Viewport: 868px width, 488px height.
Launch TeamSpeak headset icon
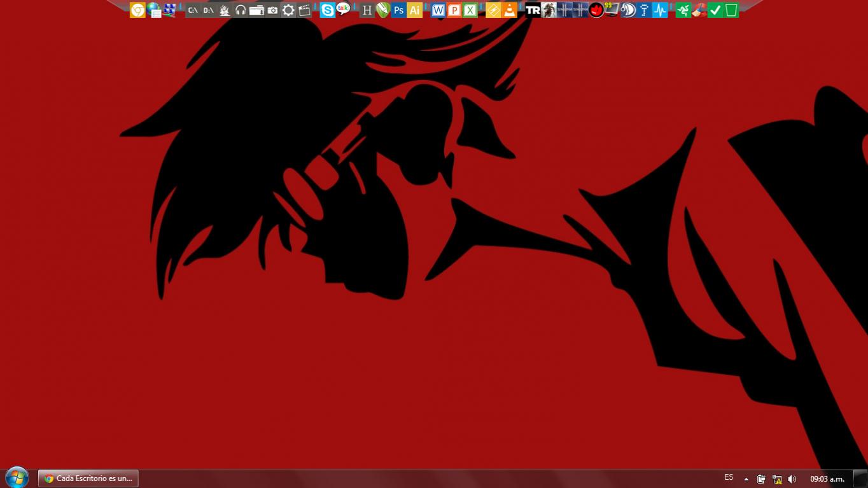pyautogui.click(x=628, y=10)
